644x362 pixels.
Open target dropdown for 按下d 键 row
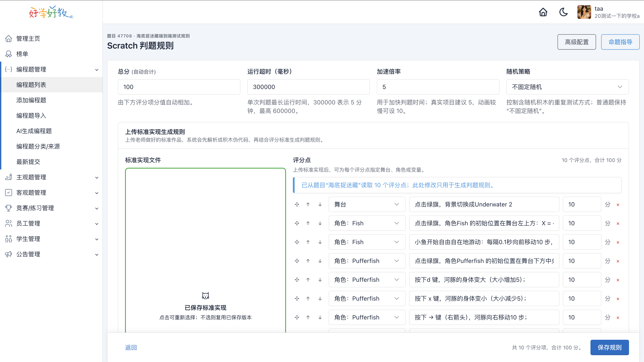click(x=367, y=280)
